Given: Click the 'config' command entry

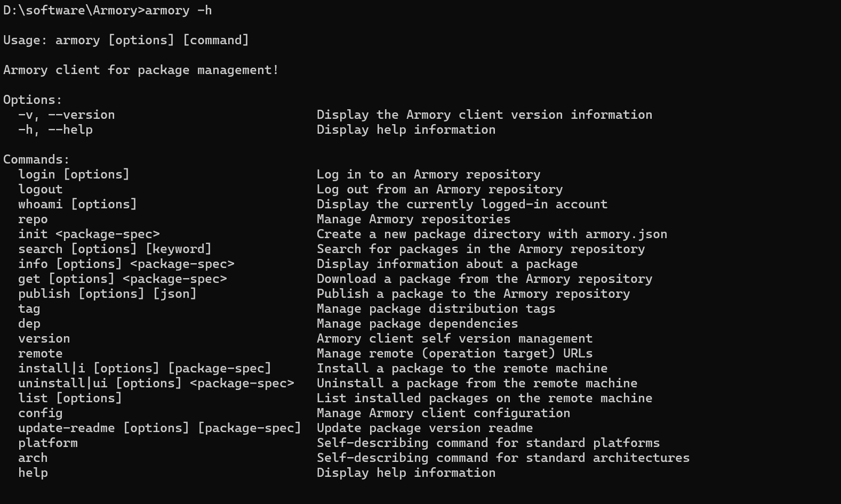Looking at the screenshot, I should pos(41,413).
